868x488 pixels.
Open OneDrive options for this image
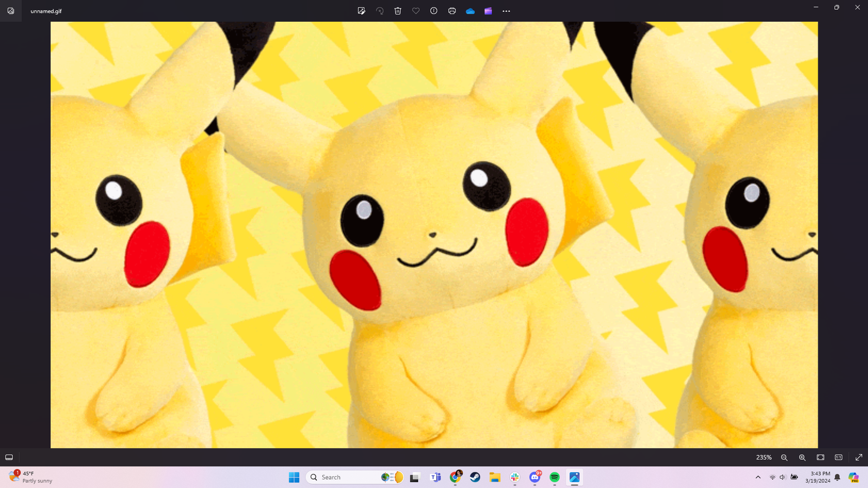[470, 11]
